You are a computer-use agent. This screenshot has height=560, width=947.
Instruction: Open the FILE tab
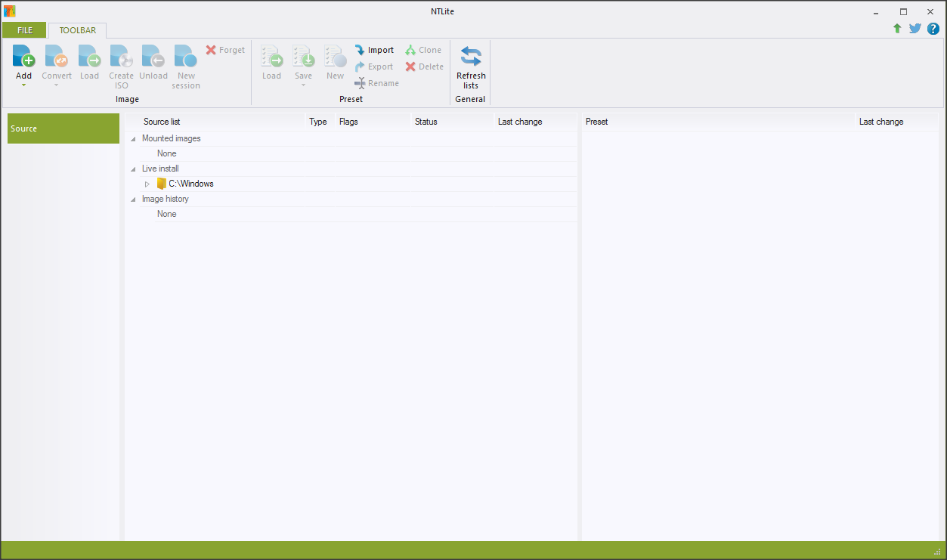[25, 30]
